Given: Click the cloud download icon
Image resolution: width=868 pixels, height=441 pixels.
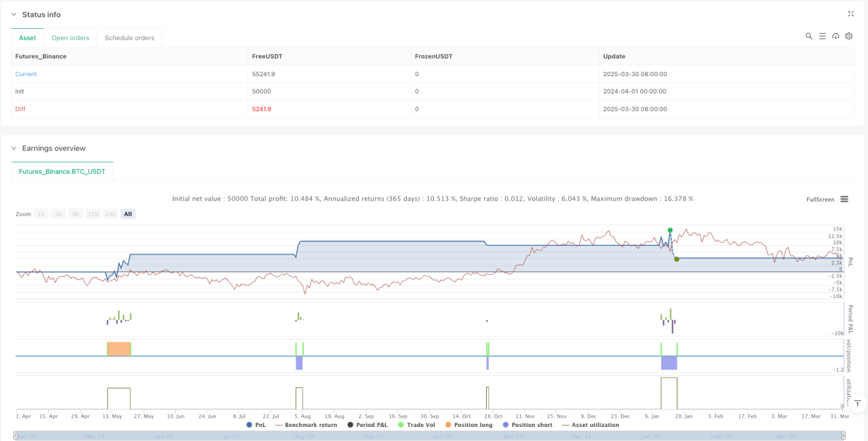Looking at the screenshot, I should click(835, 36).
